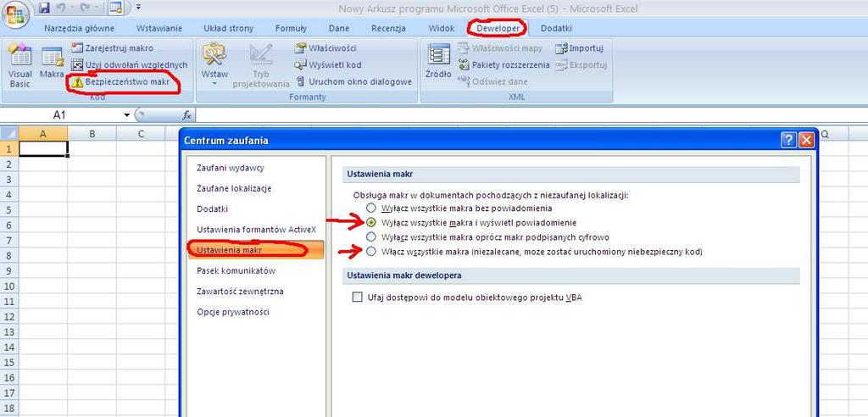868x417 pixels.
Task: Click the Select All corner button
Action: point(8,133)
